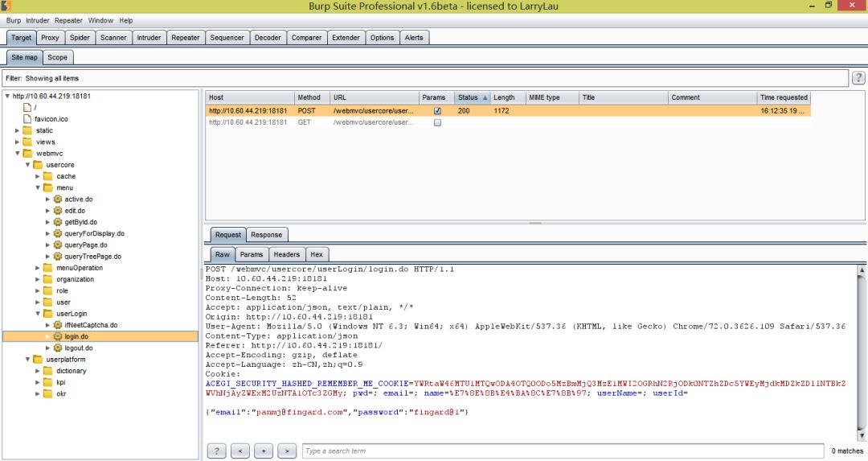The image size is (868, 461).
Task: Click the favicon.ico file icon
Action: 27,118
